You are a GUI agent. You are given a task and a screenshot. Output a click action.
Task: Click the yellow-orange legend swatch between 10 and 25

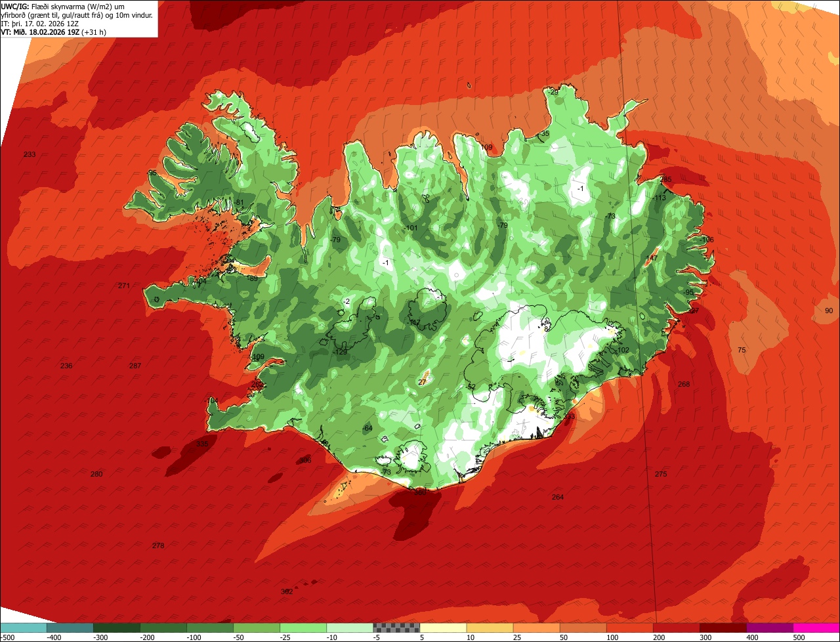pyautogui.click(x=490, y=628)
